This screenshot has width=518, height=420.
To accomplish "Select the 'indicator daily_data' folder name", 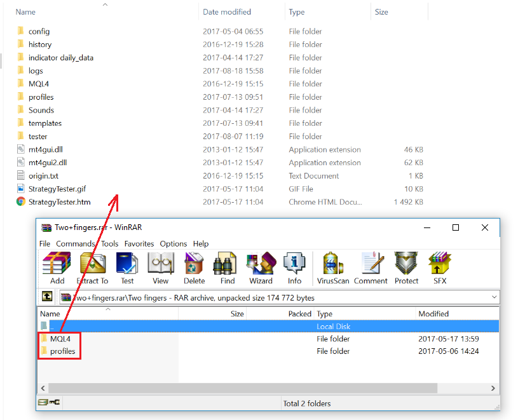I will click(x=61, y=57).
